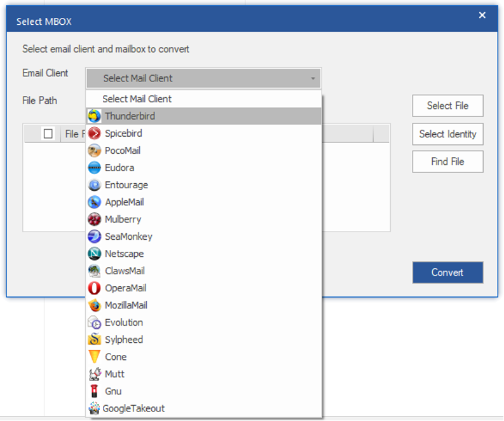
Task: Click the GoogleTakeout icon
Action: click(94, 408)
